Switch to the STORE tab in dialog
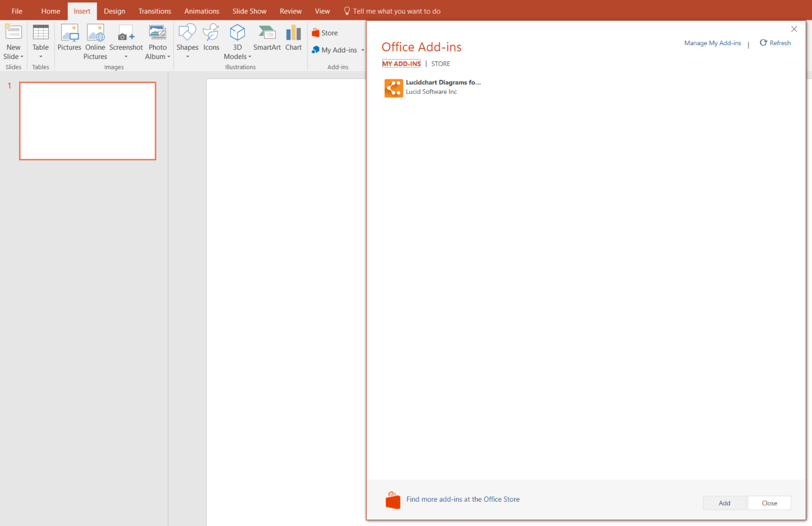The width and height of the screenshot is (812, 526). 441,64
